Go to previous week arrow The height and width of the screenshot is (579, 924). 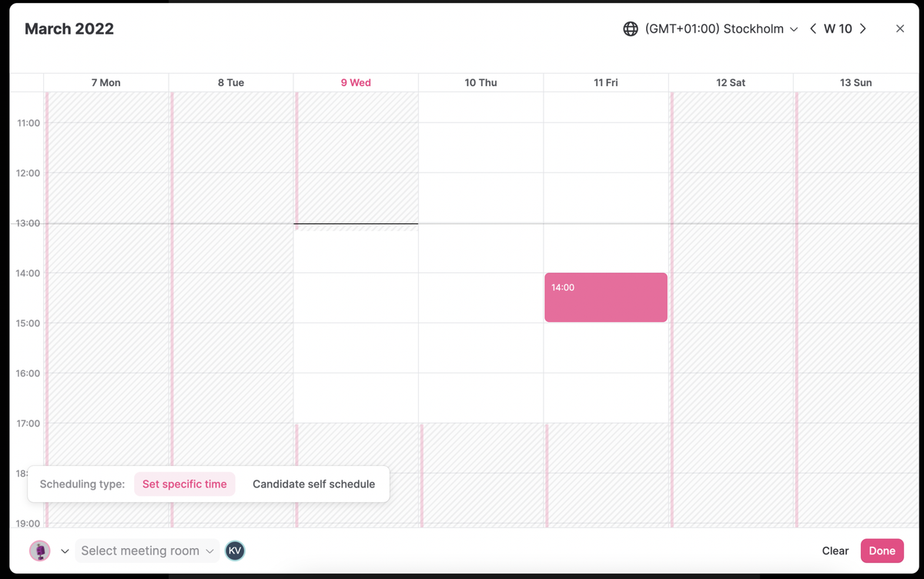[x=813, y=29]
